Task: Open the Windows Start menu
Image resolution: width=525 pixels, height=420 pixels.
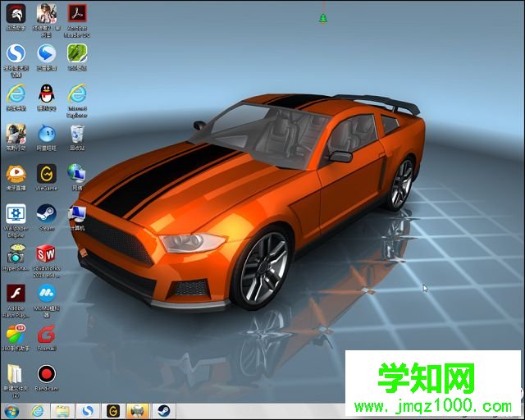Action: 11,411
